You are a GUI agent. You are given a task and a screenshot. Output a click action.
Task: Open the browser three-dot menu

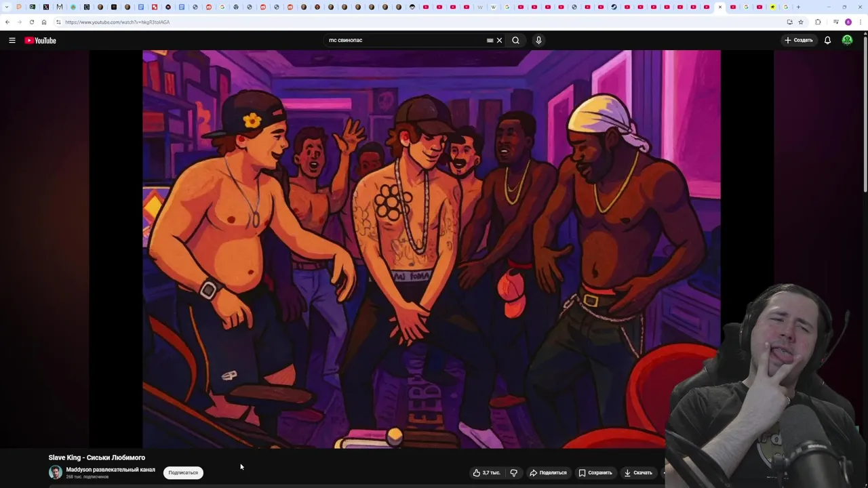pos(860,22)
